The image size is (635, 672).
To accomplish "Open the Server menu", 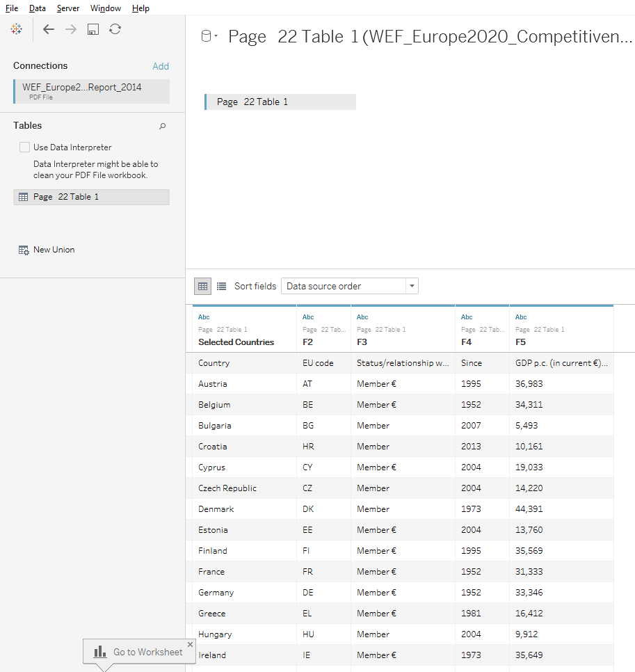I will click(x=67, y=8).
